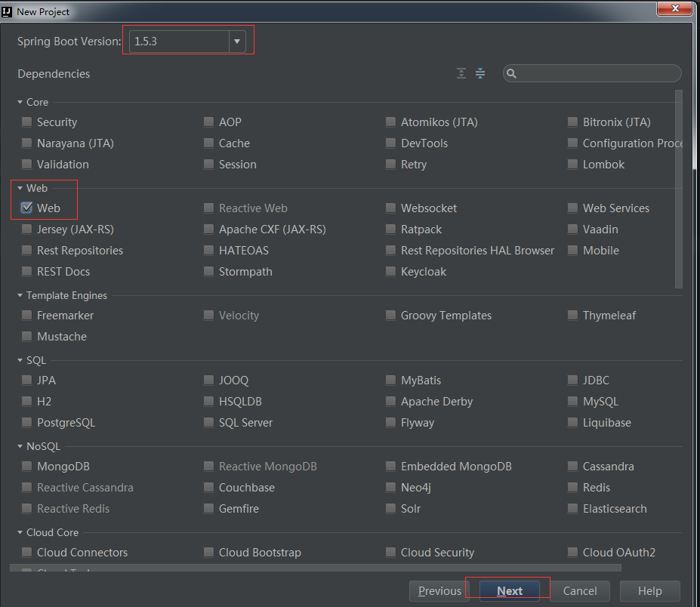
Task: Collapse the Core dependencies section
Action: click(20, 102)
